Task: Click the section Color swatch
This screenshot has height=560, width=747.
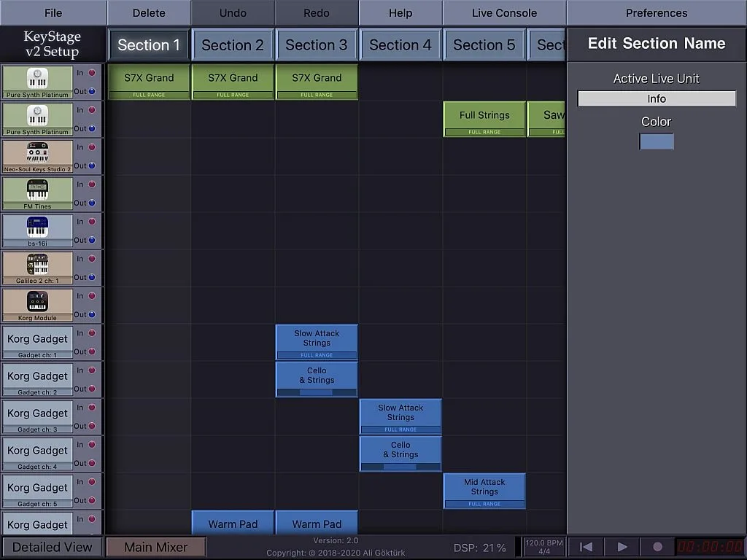Action: coord(657,141)
